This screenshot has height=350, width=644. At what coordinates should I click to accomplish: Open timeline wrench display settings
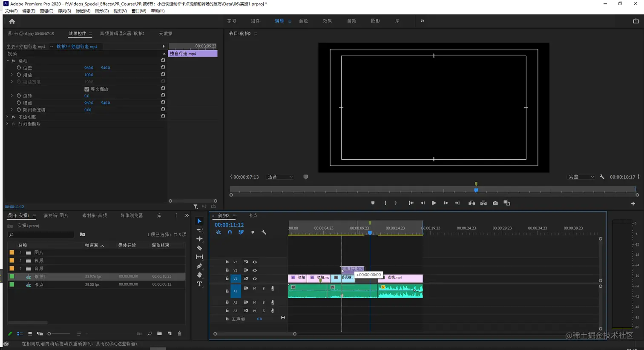click(264, 232)
